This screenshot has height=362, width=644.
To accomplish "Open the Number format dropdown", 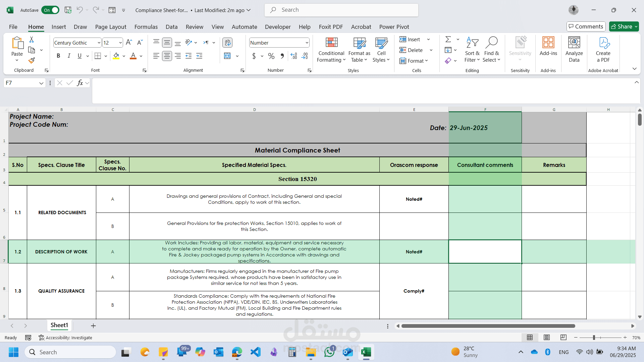I will coord(307,43).
